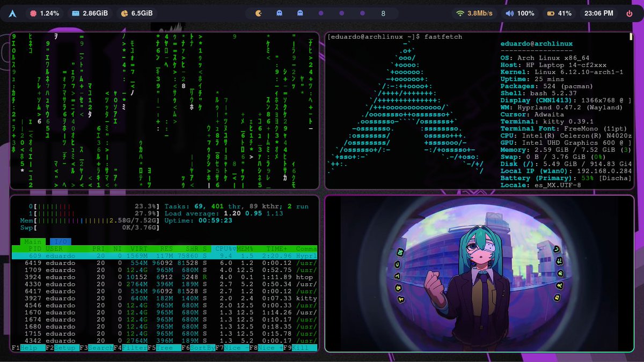Select the process row with PID 4546
Image resolution: width=644 pixels, height=362 pixels.
[x=164, y=305]
